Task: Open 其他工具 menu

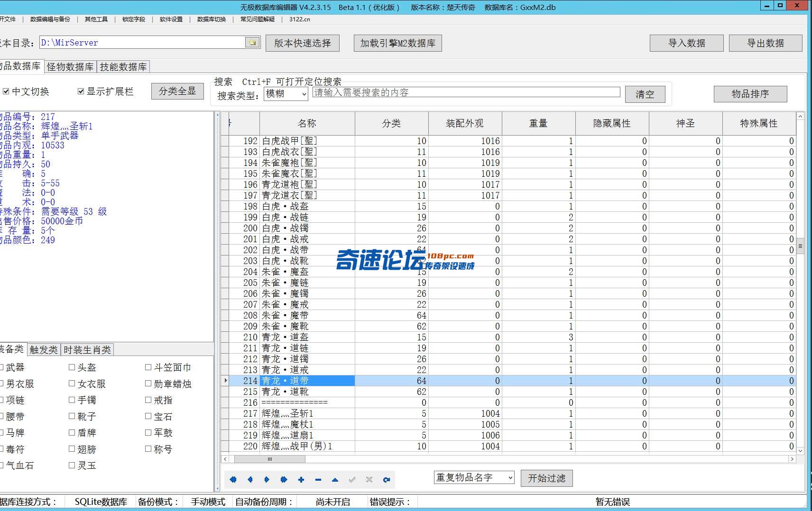Action: click(x=96, y=19)
